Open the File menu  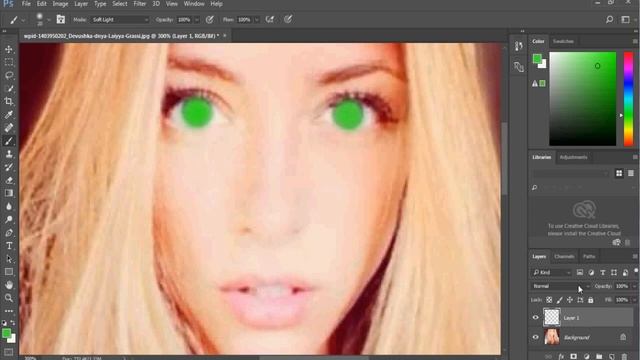(26, 4)
